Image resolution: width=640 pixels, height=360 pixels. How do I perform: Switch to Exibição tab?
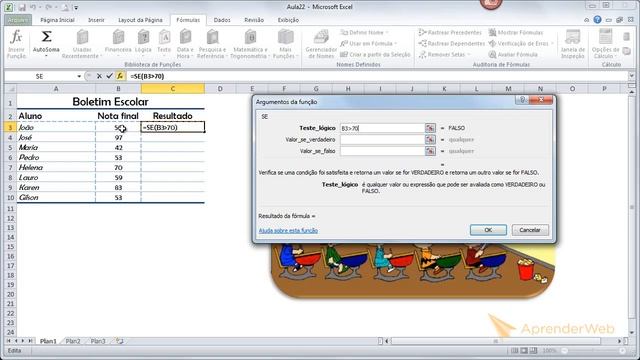coord(288,20)
